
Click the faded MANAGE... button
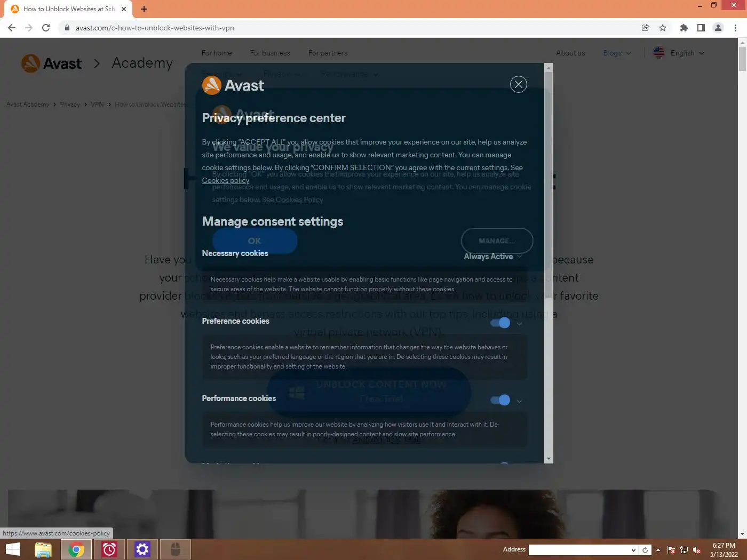(x=497, y=241)
